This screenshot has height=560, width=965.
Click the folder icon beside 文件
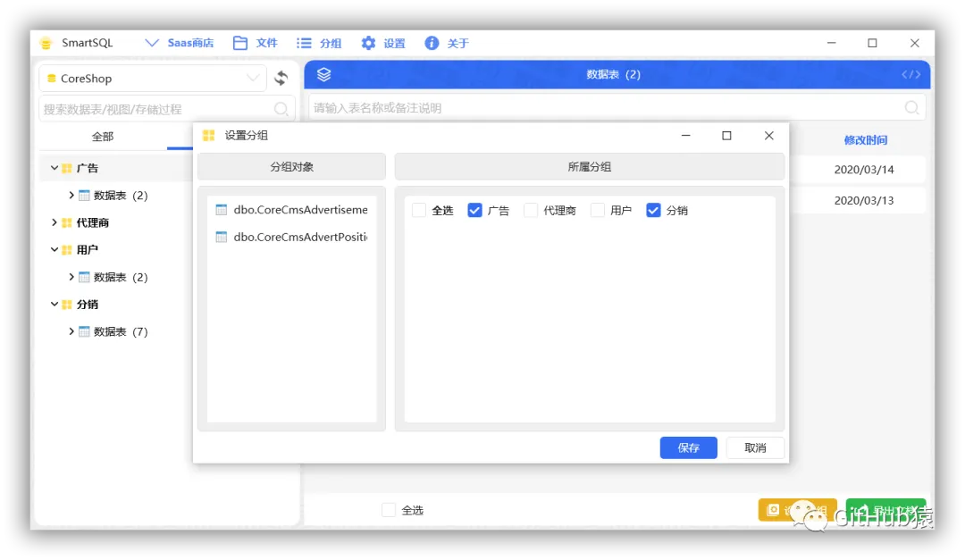240,43
